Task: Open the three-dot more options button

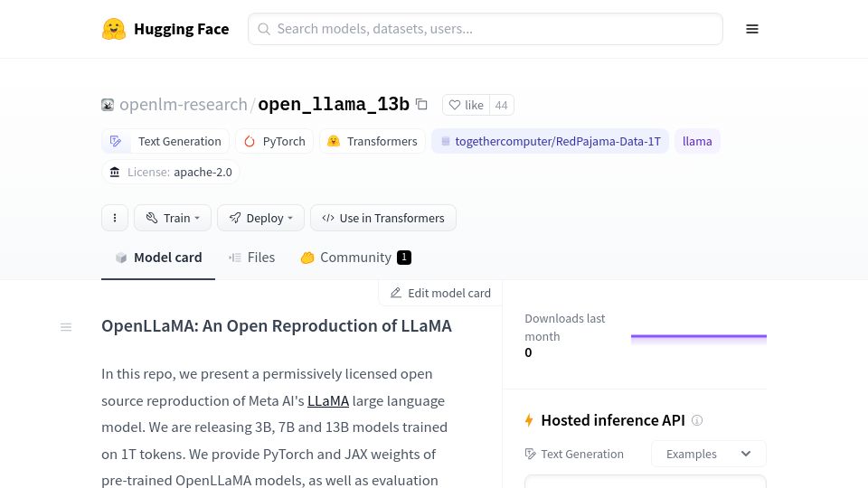Action: pyautogui.click(x=115, y=218)
